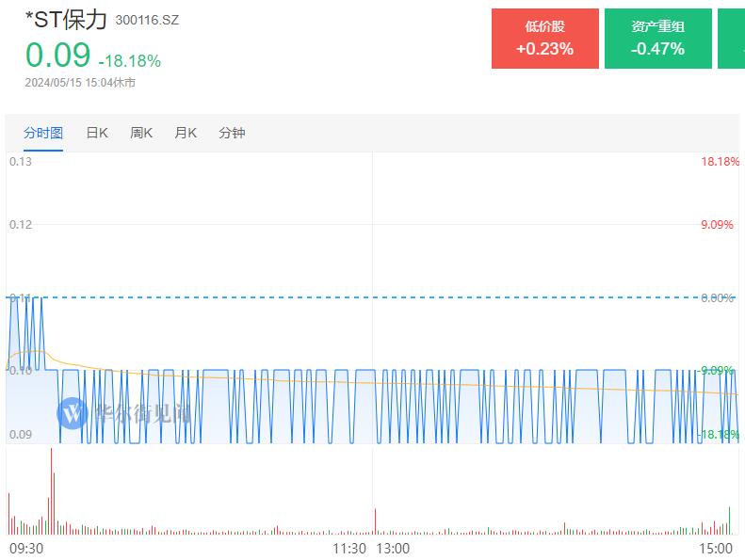
Task: Click the volume spike at 13:00
Action: click(376, 521)
